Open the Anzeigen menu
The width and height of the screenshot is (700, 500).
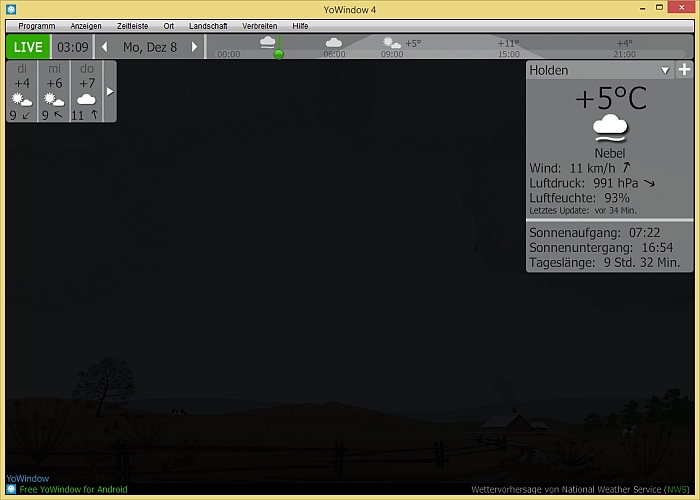tap(86, 26)
